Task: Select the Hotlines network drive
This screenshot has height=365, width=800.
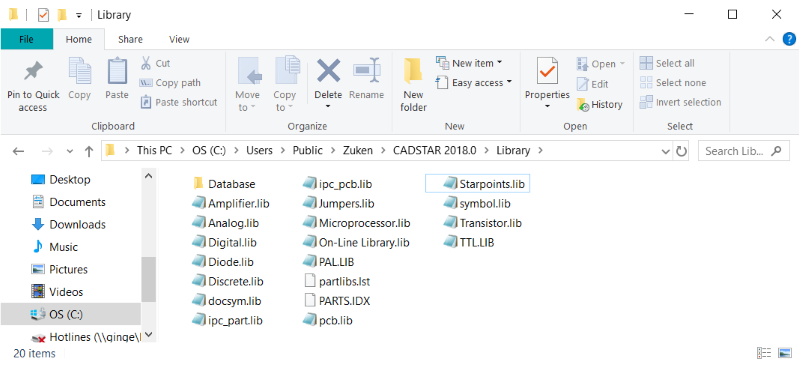Action: 86,337
